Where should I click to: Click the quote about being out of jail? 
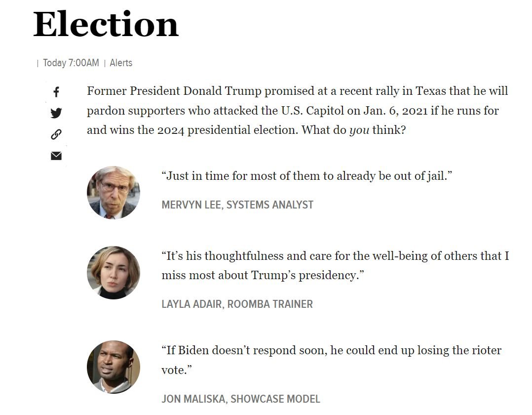click(306, 176)
